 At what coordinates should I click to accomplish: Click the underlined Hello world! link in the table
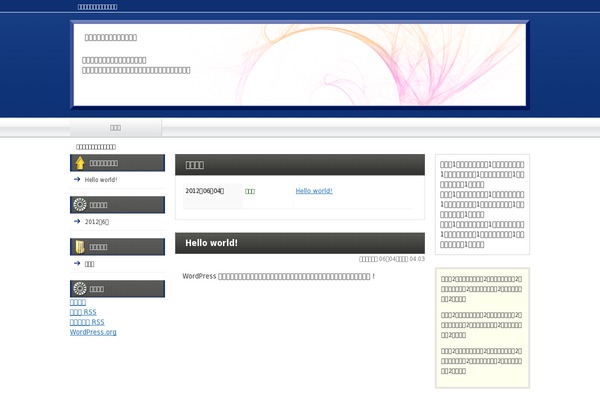tap(314, 191)
